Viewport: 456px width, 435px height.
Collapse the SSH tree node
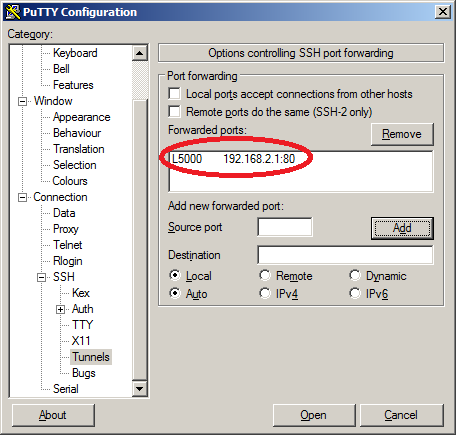[41, 277]
